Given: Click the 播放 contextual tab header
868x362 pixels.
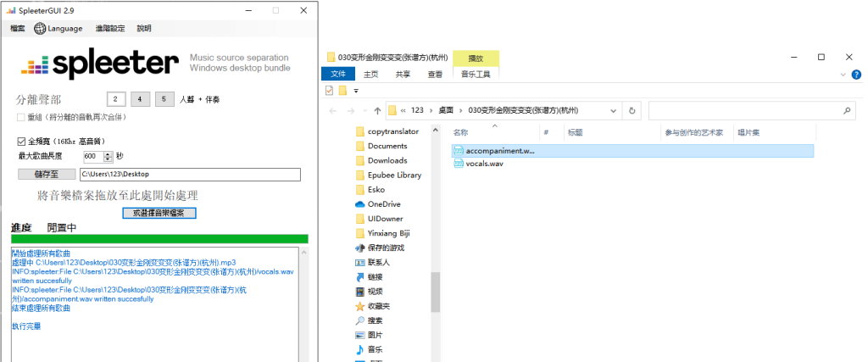Looking at the screenshot, I should [476, 58].
